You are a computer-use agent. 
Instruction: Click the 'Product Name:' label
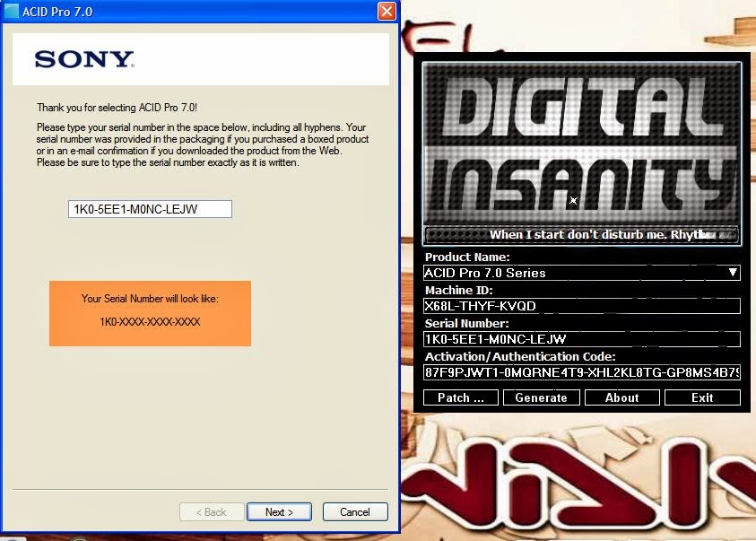point(467,257)
